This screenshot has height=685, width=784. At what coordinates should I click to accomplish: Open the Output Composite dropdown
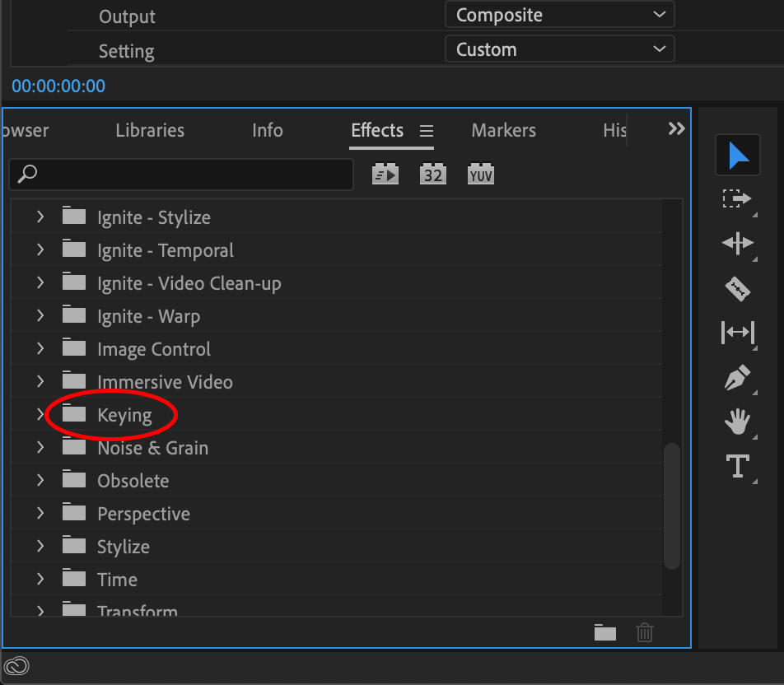559,15
